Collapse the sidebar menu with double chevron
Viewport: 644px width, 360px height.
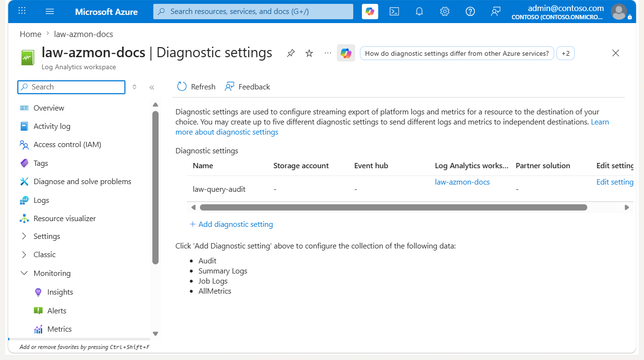point(152,87)
